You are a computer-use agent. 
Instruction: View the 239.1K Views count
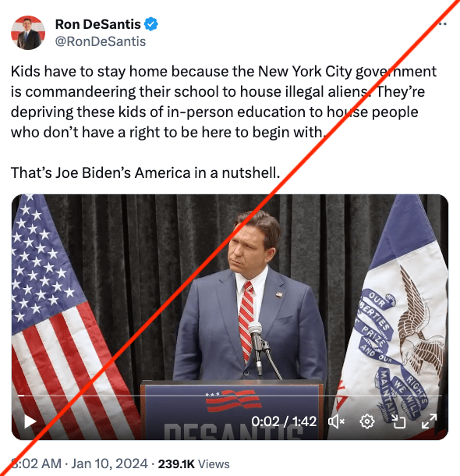(194, 464)
